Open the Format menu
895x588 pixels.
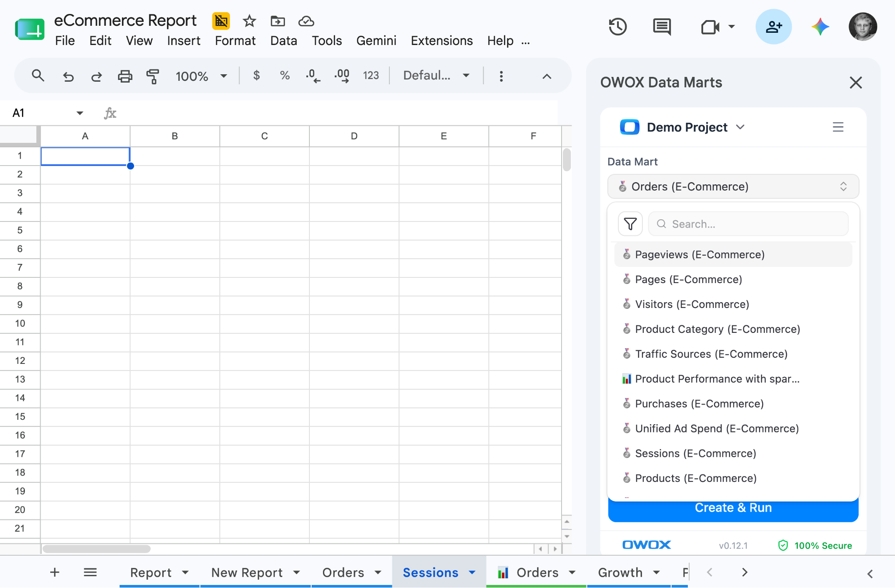coord(235,41)
